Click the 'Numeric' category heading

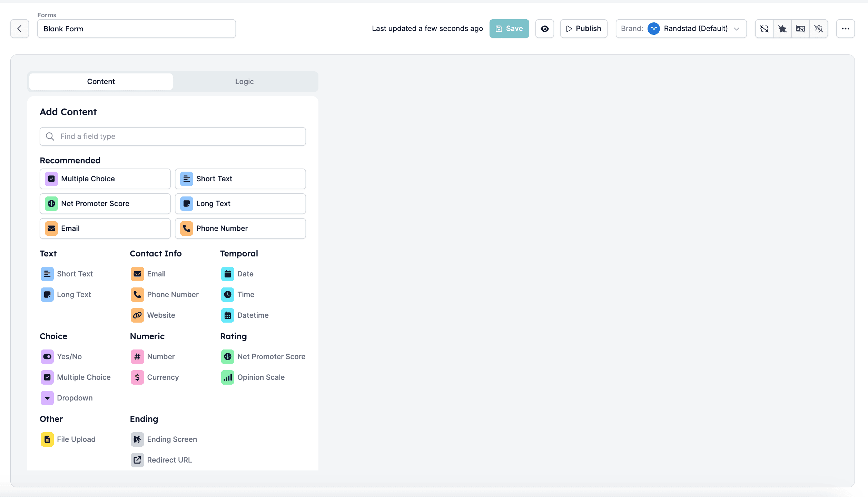click(x=147, y=336)
